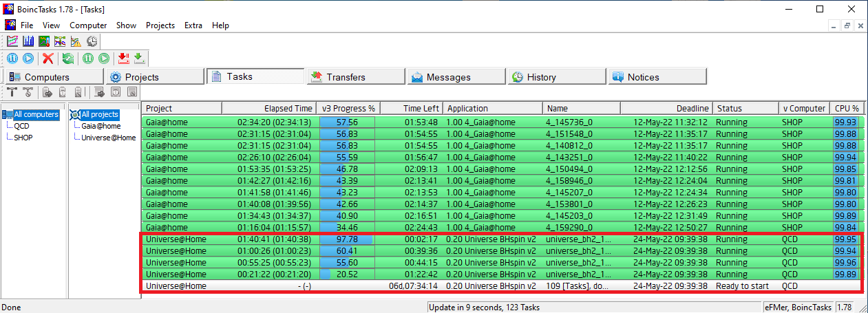Open the blue bar chart statistics icon
This screenshot has height=313, width=868.
click(28, 42)
